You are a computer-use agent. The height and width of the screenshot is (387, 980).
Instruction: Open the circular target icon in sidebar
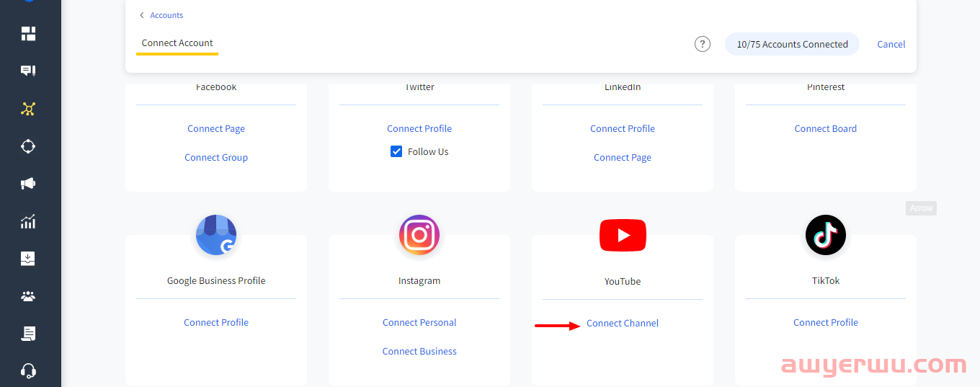coord(28,146)
